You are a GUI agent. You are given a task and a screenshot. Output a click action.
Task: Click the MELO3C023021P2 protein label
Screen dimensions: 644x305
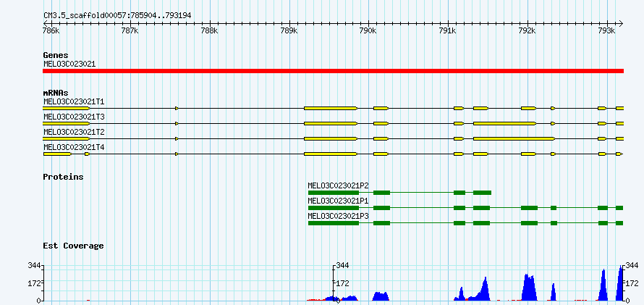[x=338, y=185]
